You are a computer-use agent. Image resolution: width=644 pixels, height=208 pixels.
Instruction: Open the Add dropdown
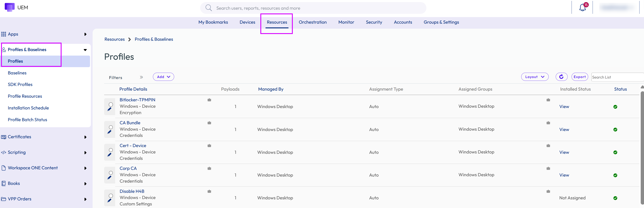pyautogui.click(x=163, y=77)
